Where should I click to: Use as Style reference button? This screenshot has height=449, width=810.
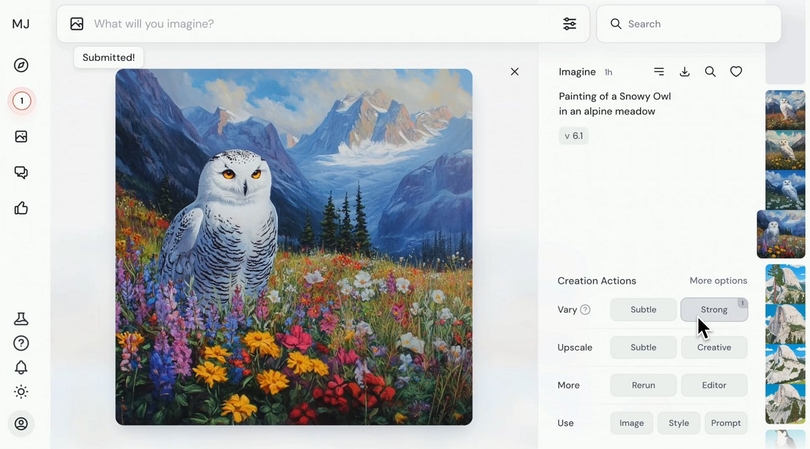click(679, 423)
